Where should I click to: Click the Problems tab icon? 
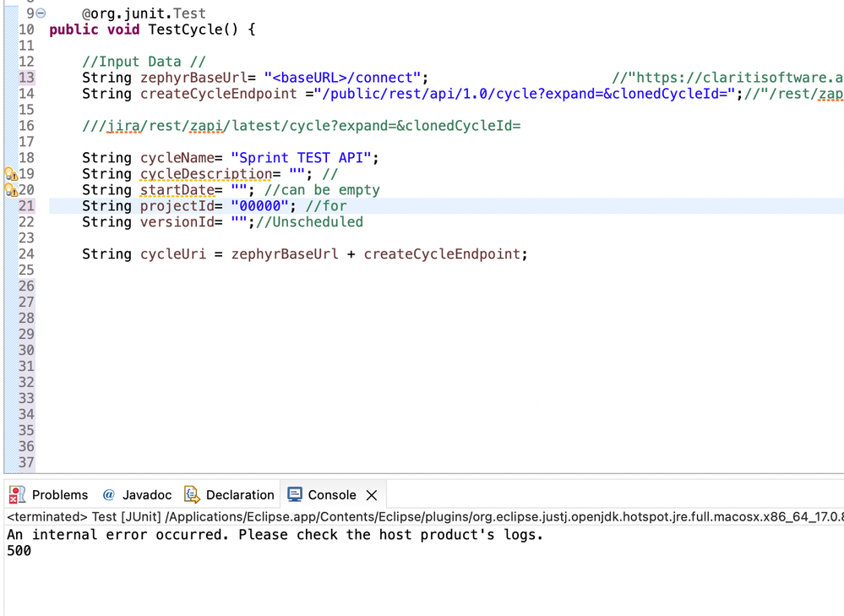click(17, 495)
